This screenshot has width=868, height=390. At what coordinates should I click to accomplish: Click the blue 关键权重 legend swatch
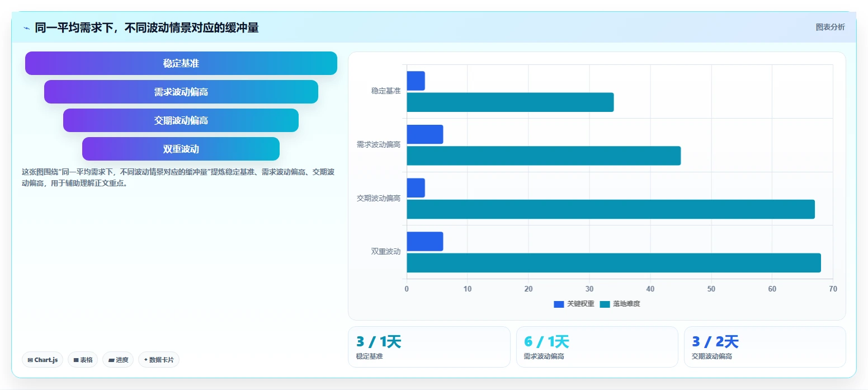coord(559,304)
